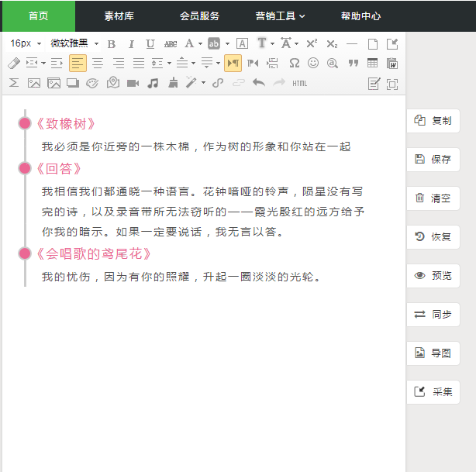Toggle subscript formatting
This screenshot has height=472, width=476.
click(332, 43)
